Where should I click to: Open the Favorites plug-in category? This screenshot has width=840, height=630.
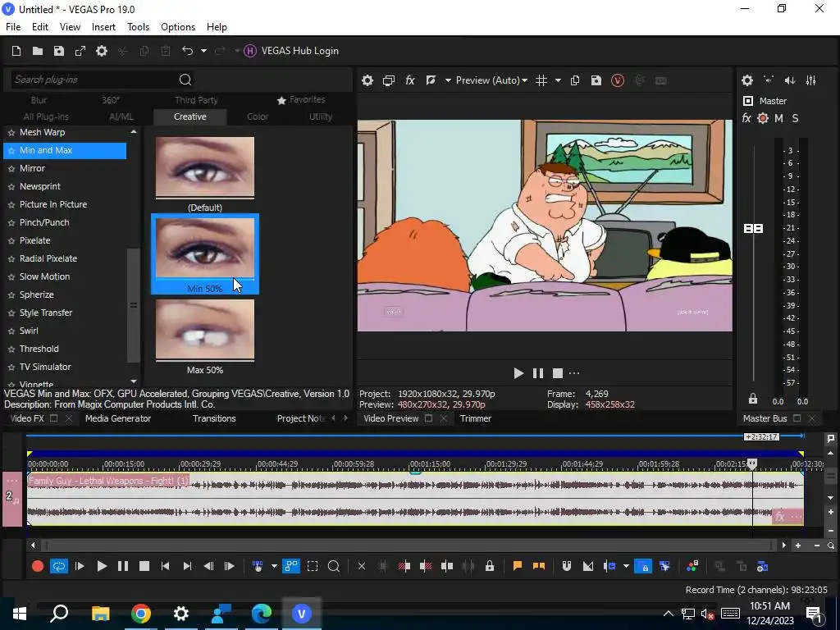click(301, 99)
